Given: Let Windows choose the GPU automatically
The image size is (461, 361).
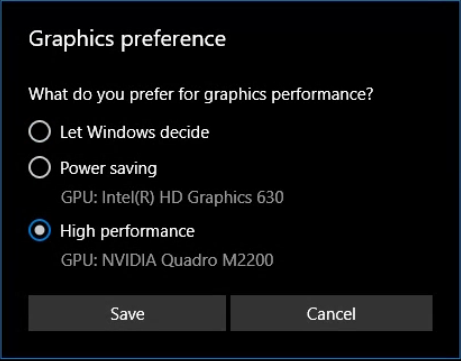Looking at the screenshot, I should click(x=40, y=132).
